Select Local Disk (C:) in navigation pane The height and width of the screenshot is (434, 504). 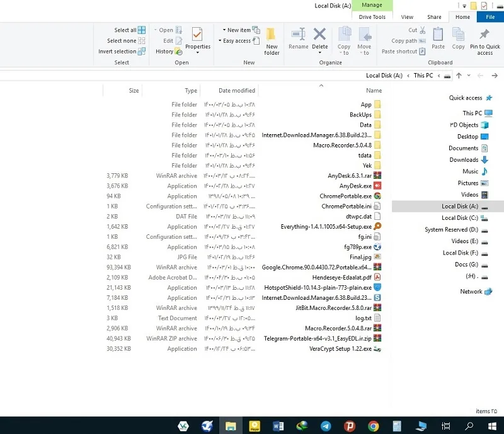click(464, 218)
